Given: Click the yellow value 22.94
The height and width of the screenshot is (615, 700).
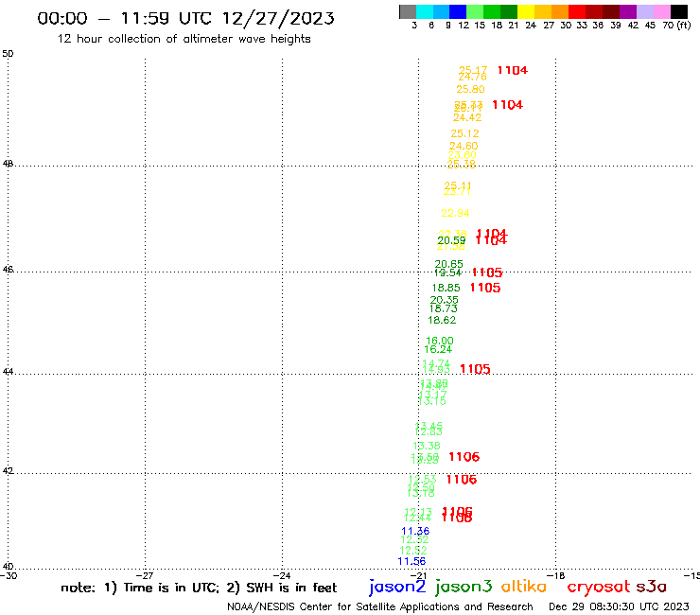Looking at the screenshot, I should 455,214.
